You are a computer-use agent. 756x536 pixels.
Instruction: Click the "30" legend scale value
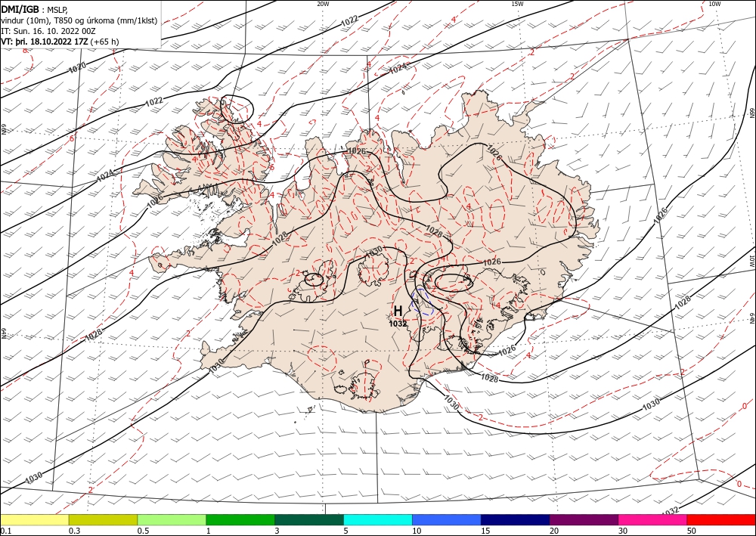tap(623, 531)
